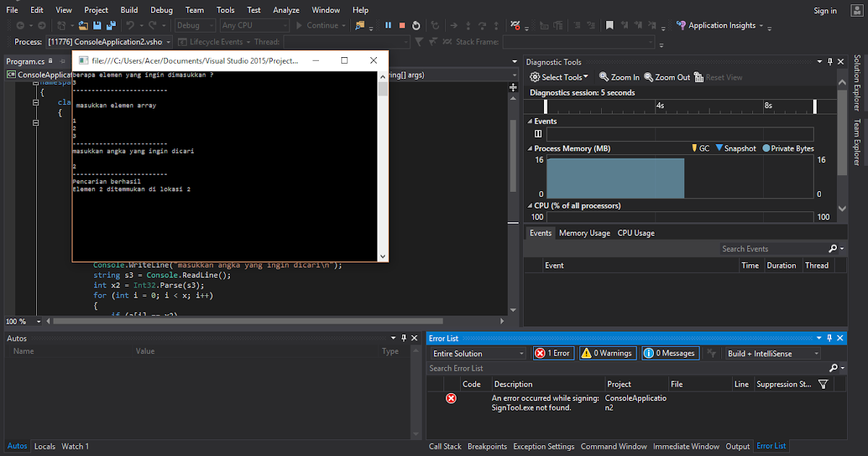The width and height of the screenshot is (868, 456).
Task: Click the Navigate Backward toolbar arrow
Action: [20, 25]
